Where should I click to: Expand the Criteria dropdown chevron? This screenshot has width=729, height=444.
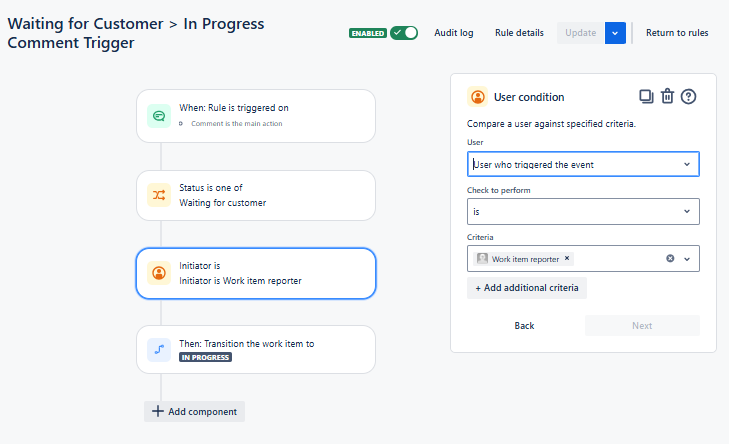pyautogui.click(x=687, y=259)
